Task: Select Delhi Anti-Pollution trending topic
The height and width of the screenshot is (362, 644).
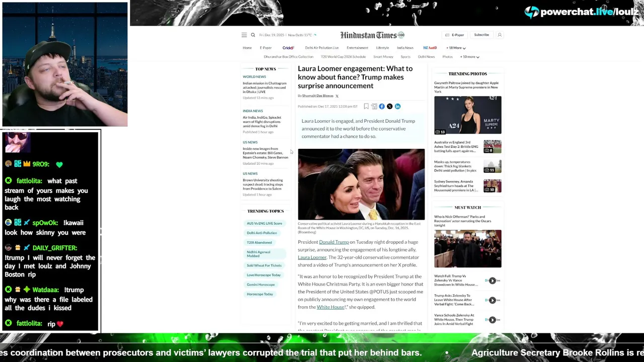Action: (262, 233)
